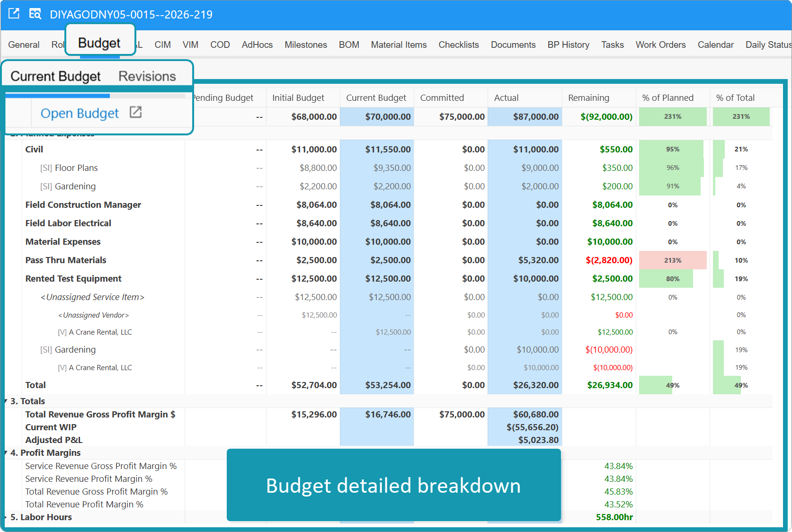Collapse the 4. Profit Margins section
Viewport: 792px width, 532px height.
(6, 453)
